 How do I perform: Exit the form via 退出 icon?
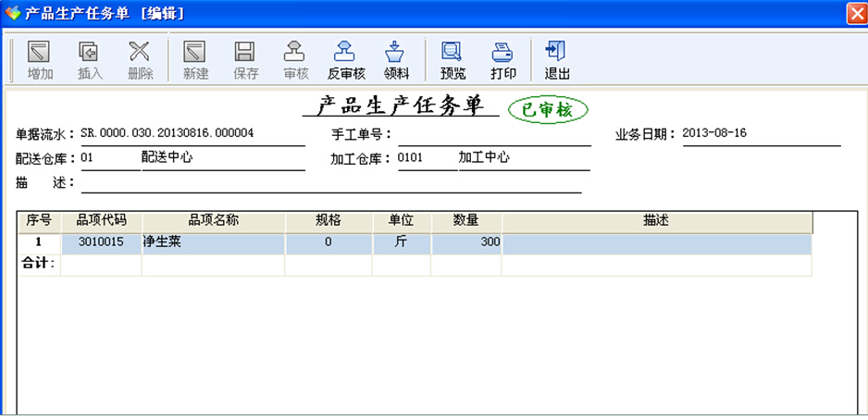[x=556, y=60]
